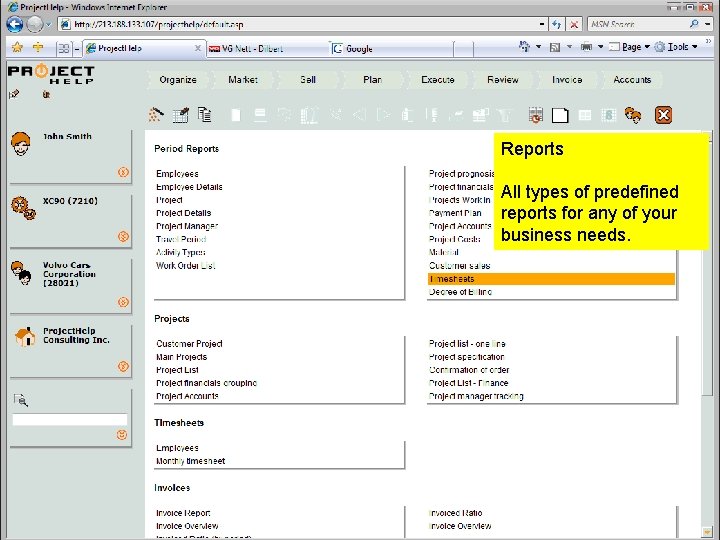Viewport: 720px width, 540px height.
Task: Click the calendar-with-clock toolbar icon
Action: 535,115
